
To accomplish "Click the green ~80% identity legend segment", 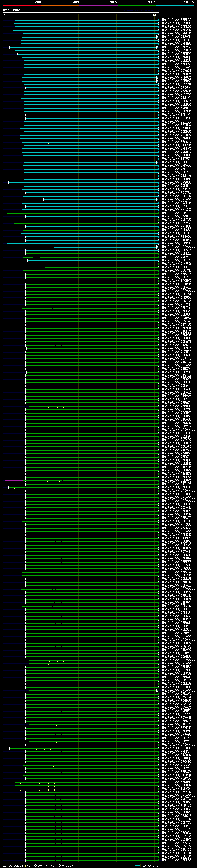I will [x=137, y=6].
